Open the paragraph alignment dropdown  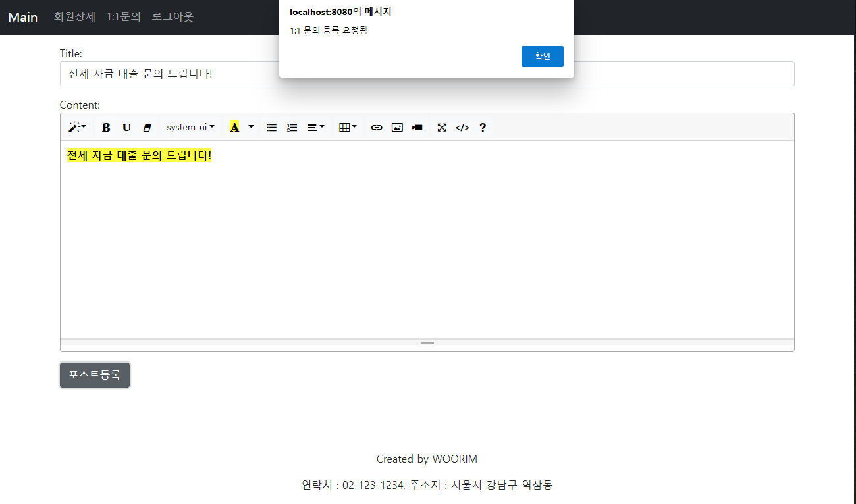[316, 128]
